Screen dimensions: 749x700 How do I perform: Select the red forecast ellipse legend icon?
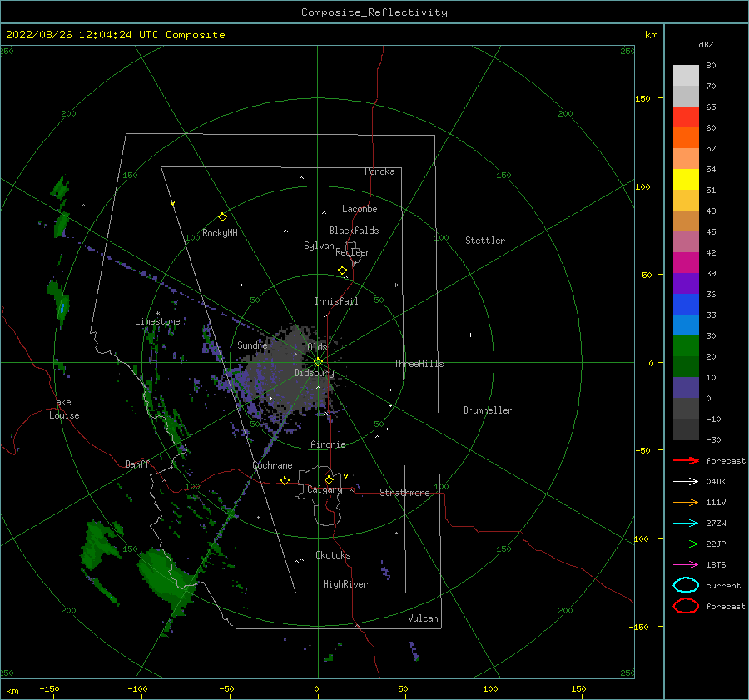[686, 606]
